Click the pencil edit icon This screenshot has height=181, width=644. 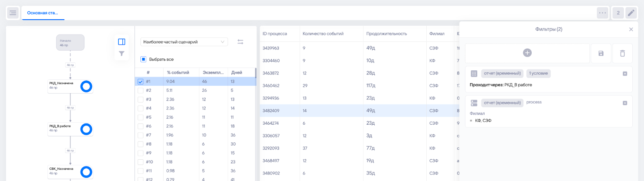631,13
